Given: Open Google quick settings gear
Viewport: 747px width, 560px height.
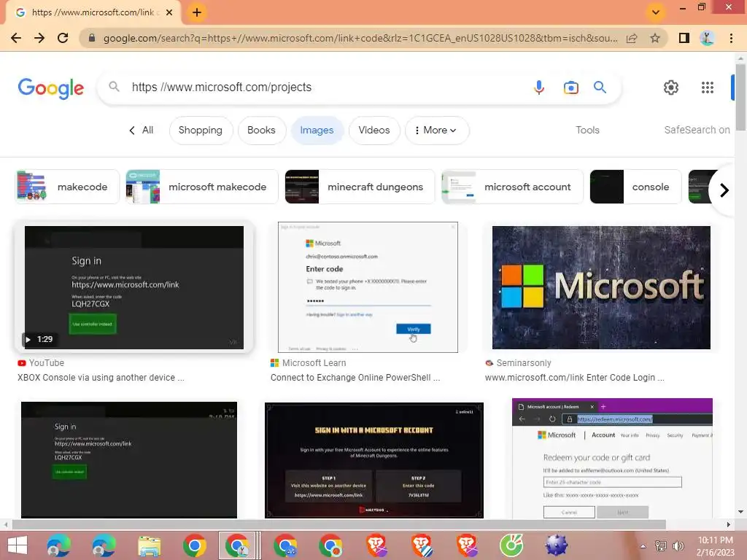Looking at the screenshot, I should tap(671, 87).
